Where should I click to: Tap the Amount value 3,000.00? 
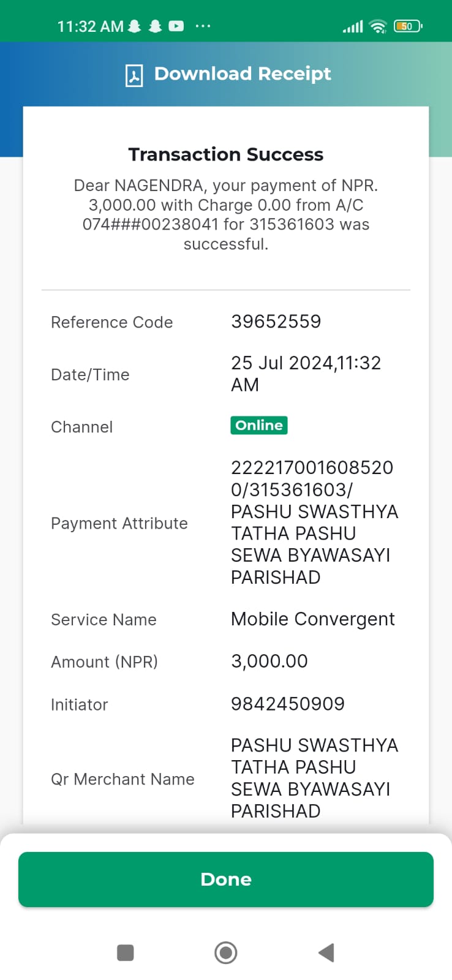[269, 661]
